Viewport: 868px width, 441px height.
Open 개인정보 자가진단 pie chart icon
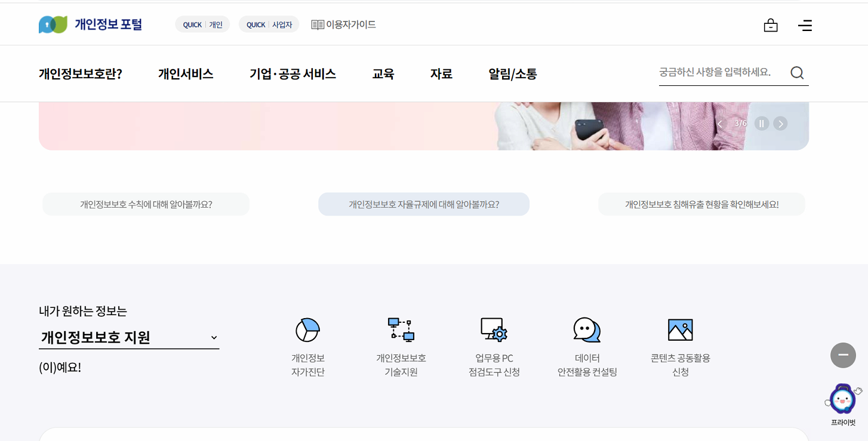point(308,330)
